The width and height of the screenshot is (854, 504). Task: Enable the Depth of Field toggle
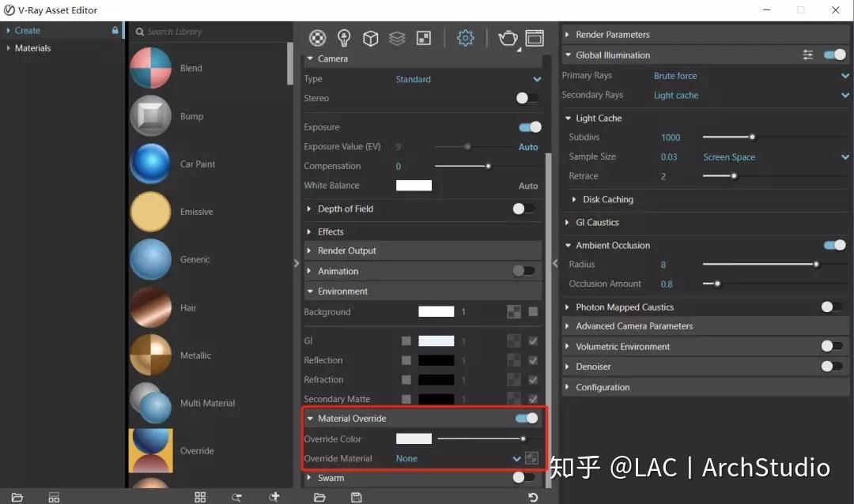pyautogui.click(x=523, y=209)
